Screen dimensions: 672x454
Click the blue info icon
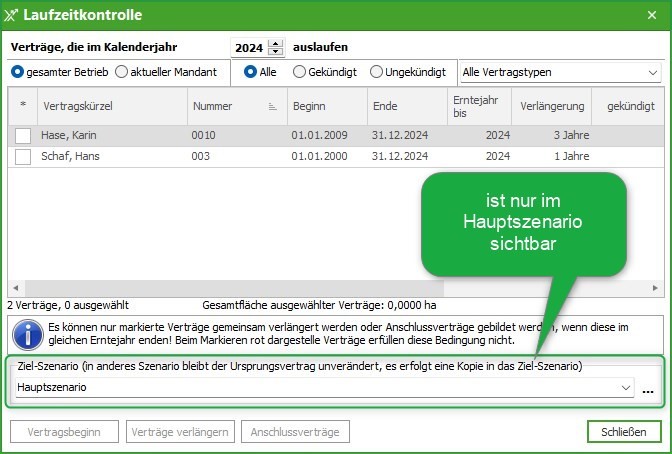[x=23, y=332]
